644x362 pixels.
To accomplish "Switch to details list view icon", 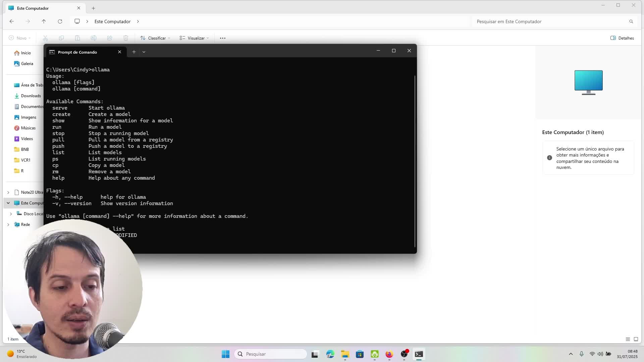I will [628, 339].
